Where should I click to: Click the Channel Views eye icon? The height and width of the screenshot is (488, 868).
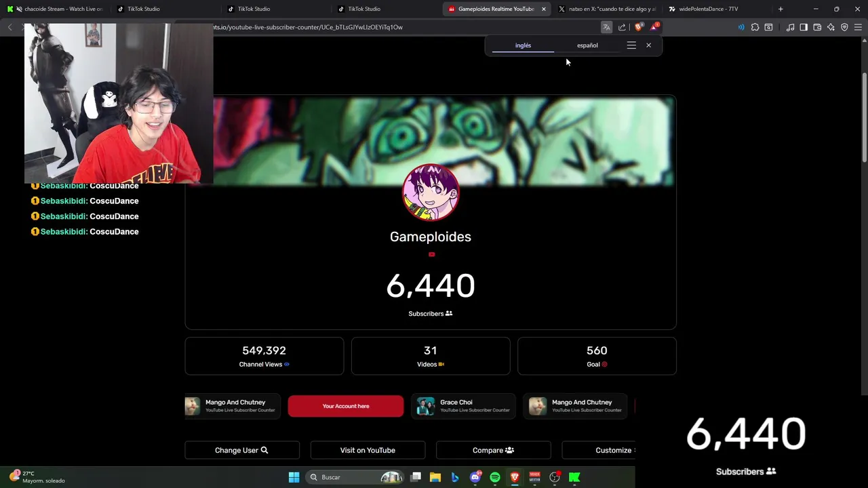(x=287, y=365)
